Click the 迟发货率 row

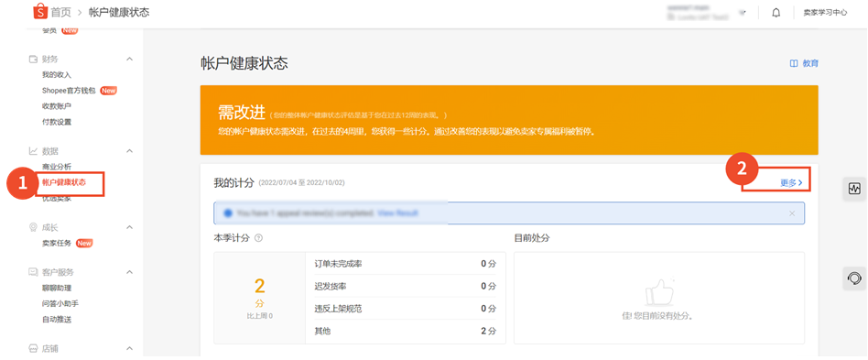point(406,287)
